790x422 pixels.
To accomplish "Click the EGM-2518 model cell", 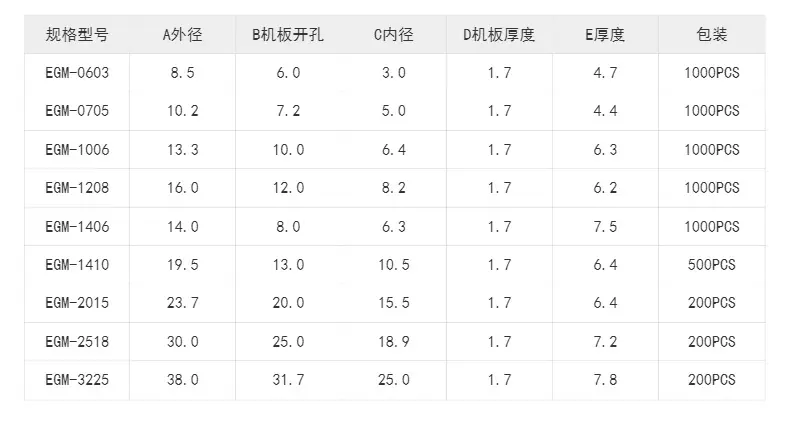I will pos(77,341).
